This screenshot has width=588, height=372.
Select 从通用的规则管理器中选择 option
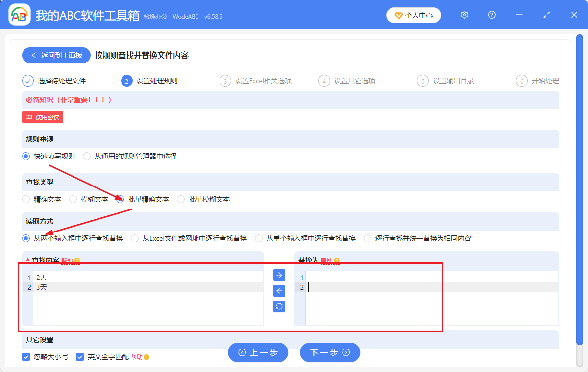86,156
